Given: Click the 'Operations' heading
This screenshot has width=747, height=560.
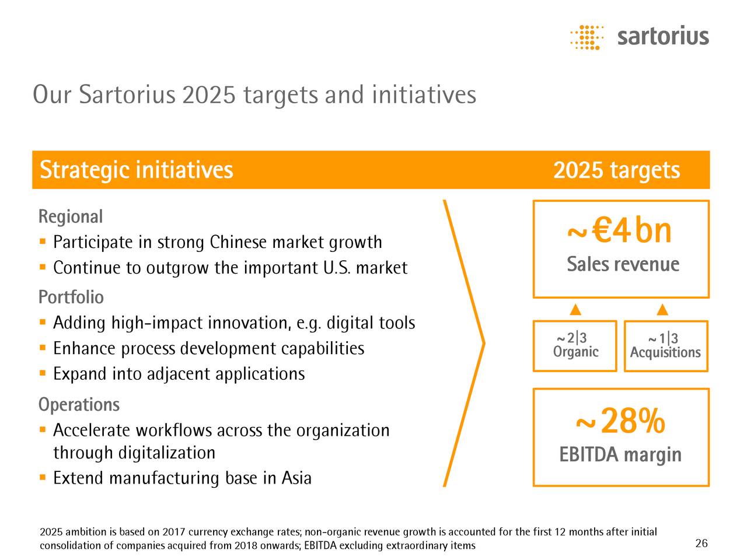Looking at the screenshot, I should (79, 404).
